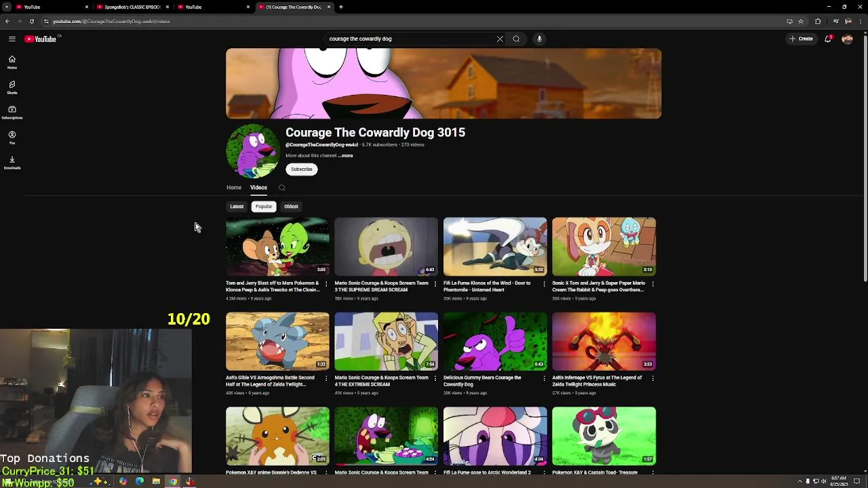Image resolution: width=868 pixels, height=488 pixels.
Task: Open Shorts in the YouTube sidebar
Action: (12, 87)
